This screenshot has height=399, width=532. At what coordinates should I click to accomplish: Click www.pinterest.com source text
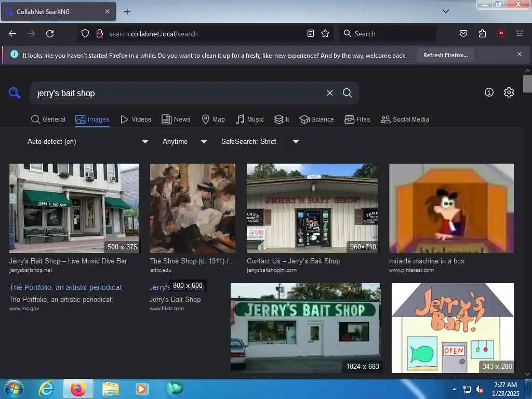point(411,270)
